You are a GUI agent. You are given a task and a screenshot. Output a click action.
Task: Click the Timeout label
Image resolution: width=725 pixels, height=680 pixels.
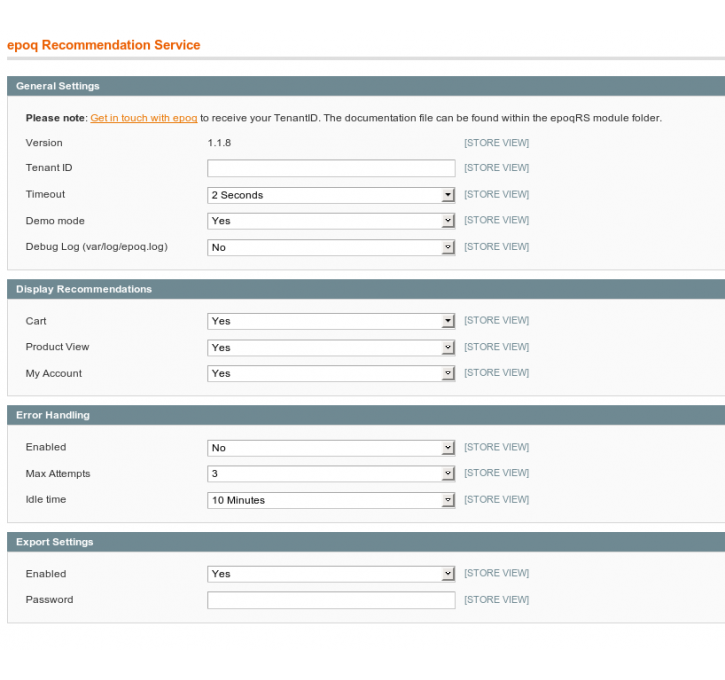(x=45, y=194)
